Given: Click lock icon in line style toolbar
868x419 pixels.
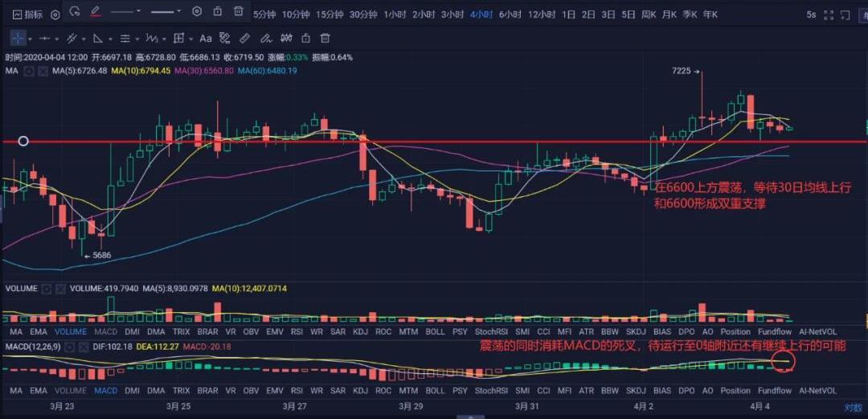Looking at the screenshot, I should [x=218, y=12].
